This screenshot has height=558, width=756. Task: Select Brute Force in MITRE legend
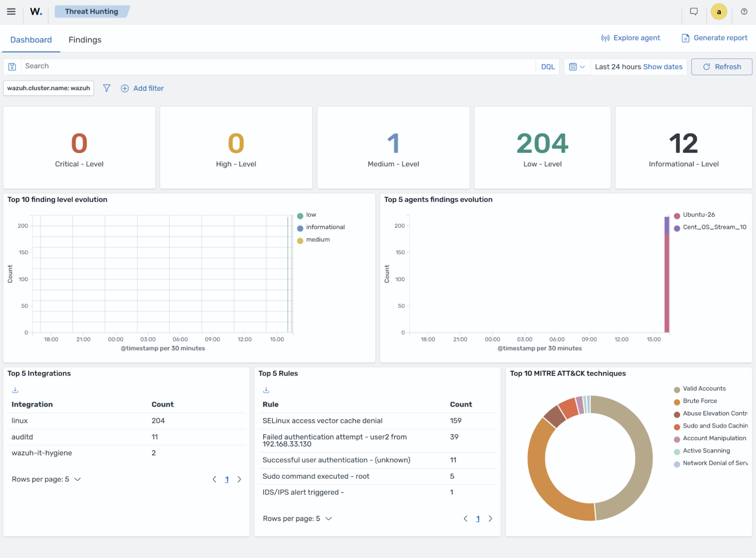point(695,401)
